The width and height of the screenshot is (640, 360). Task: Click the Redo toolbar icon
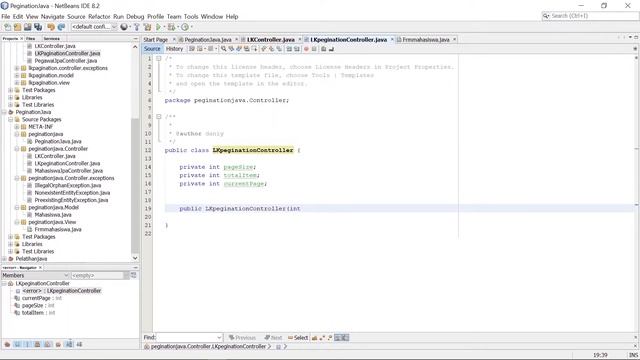tap(61, 27)
